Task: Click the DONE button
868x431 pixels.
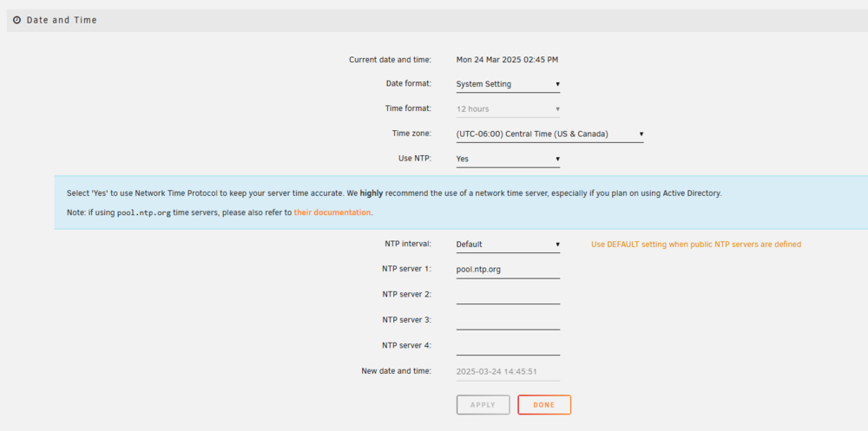Action: (544, 405)
